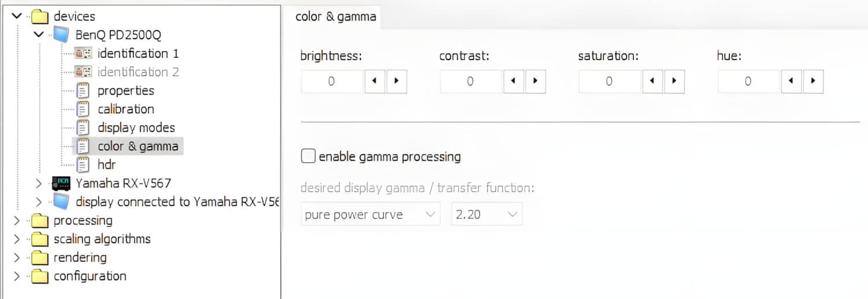This screenshot has width=868, height=299.
Task: Click the BenQ PD2500Q monitor icon
Action: click(61, 35)
